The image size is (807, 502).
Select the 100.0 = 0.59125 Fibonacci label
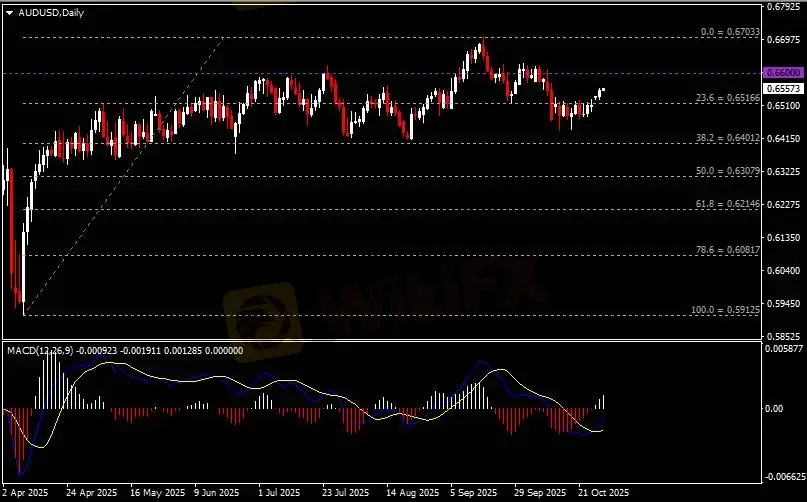click(x=721, y=309)
